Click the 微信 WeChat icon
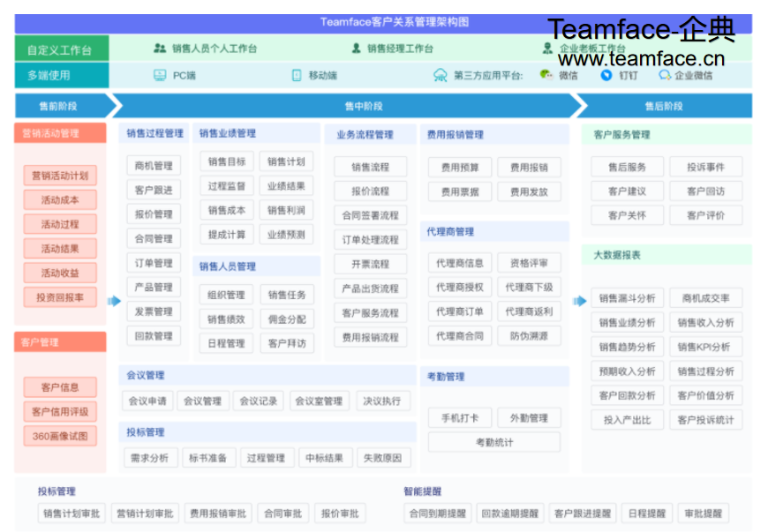This screenshot has height=532, width=768. point(546,74)
